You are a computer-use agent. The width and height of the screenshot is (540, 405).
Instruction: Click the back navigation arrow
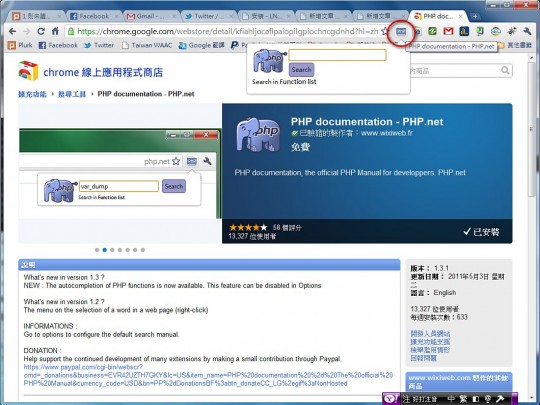pos(12,31)
